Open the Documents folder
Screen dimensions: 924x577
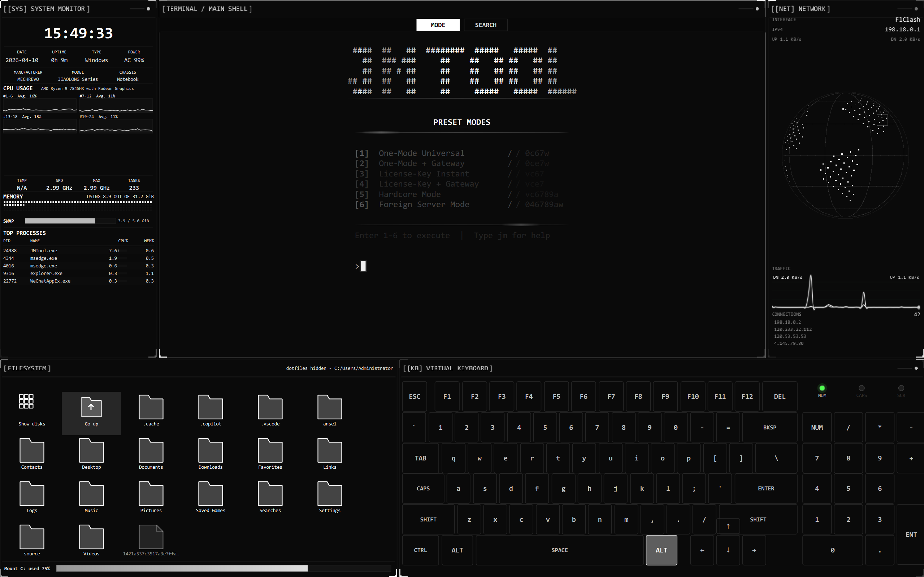[x=151, y=451]
